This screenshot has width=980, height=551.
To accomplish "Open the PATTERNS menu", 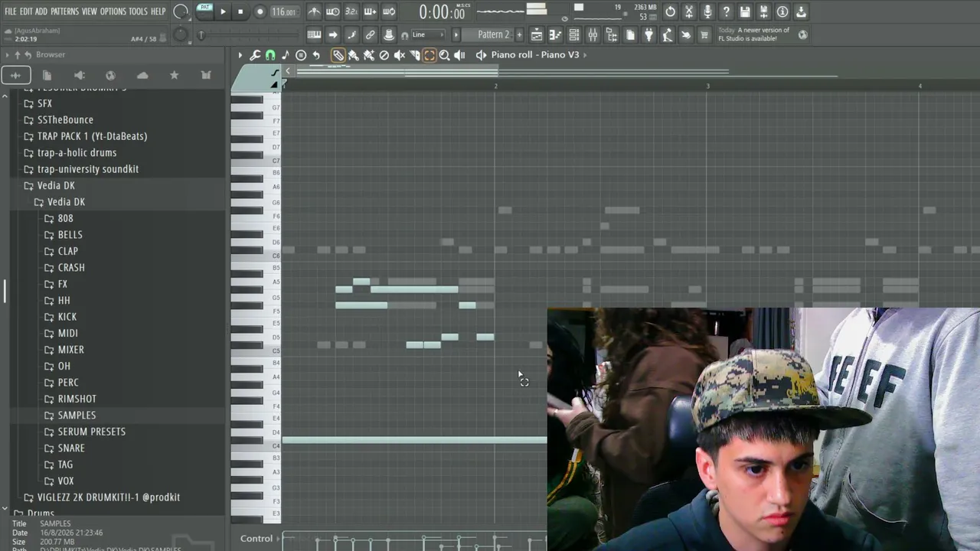I will [64, 11].
